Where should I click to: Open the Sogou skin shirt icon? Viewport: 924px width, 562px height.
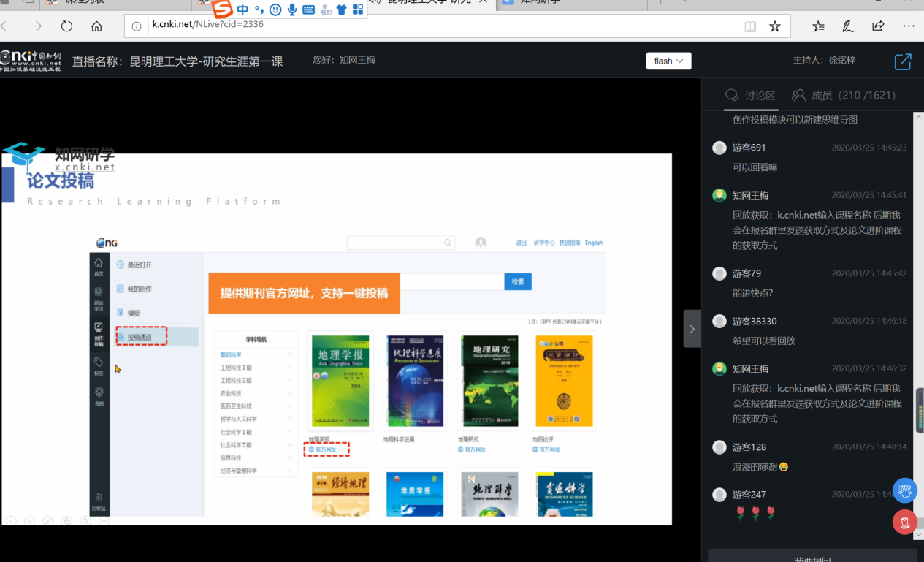click(x=341, y=10)
